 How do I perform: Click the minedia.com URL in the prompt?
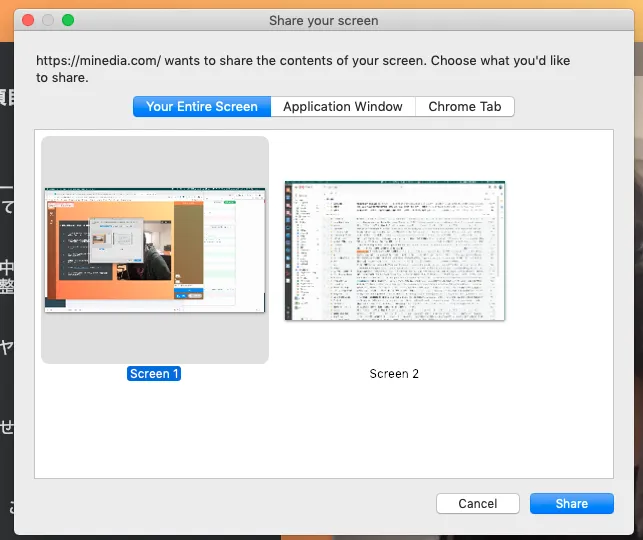tap(98, 61)
